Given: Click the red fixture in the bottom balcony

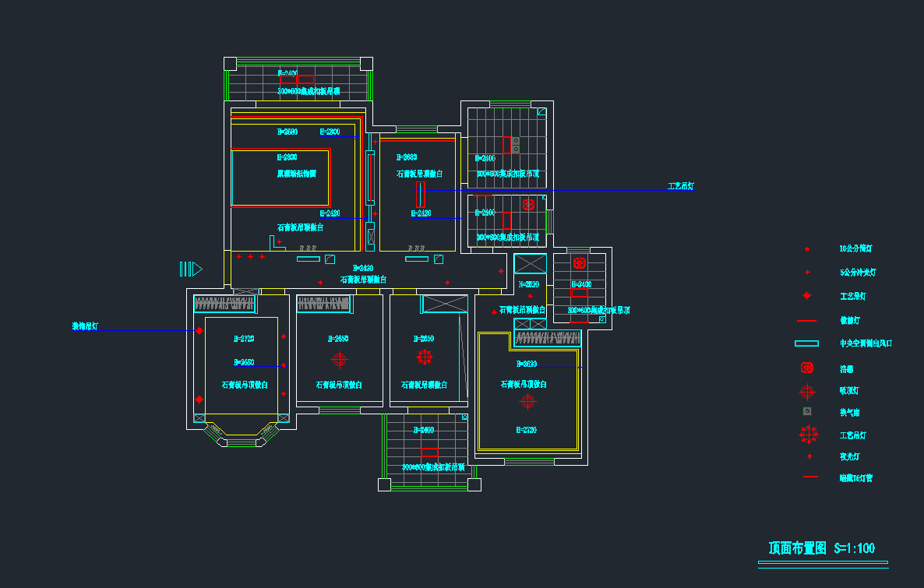Looking at the screenshot, I should click(429, 452).
